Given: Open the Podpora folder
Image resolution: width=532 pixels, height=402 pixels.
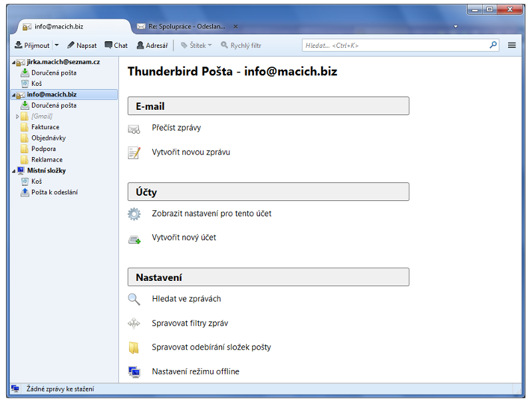Looking at the screenshot, I should (43, 148).
